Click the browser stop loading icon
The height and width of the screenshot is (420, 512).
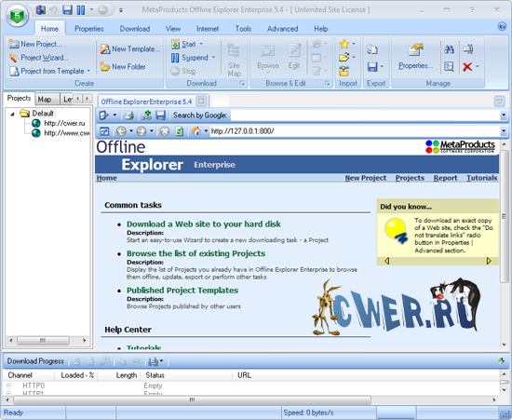tap(165, 131)
